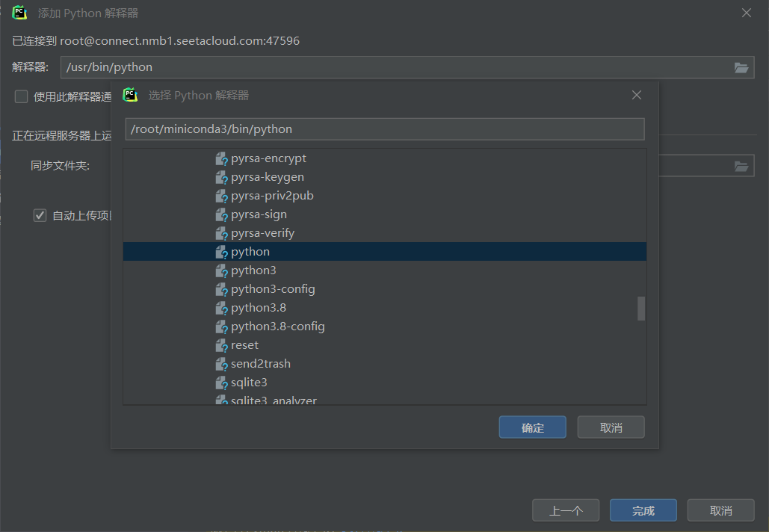The height and width of the screenshot is (532, 769).
Task: Select the pyrsa-verify file
Action: [262, 233]
